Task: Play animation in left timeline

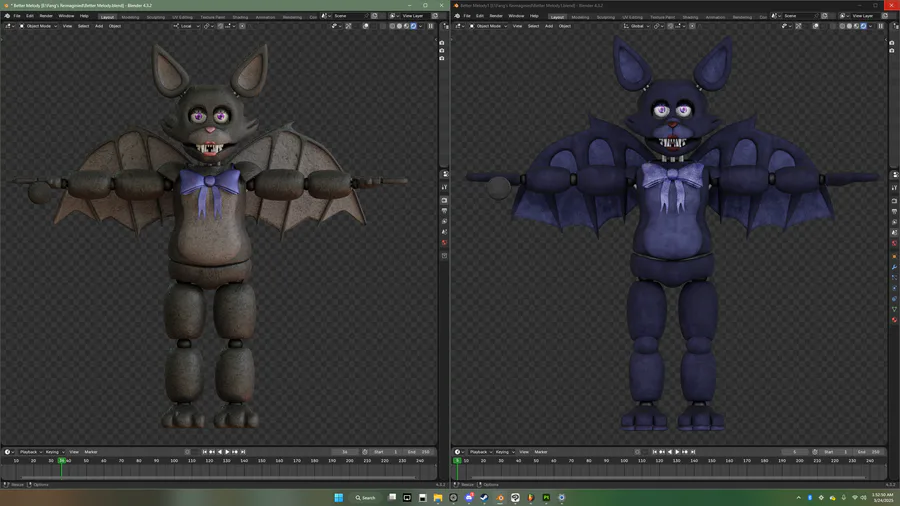Action: click(x=227, y=452)
